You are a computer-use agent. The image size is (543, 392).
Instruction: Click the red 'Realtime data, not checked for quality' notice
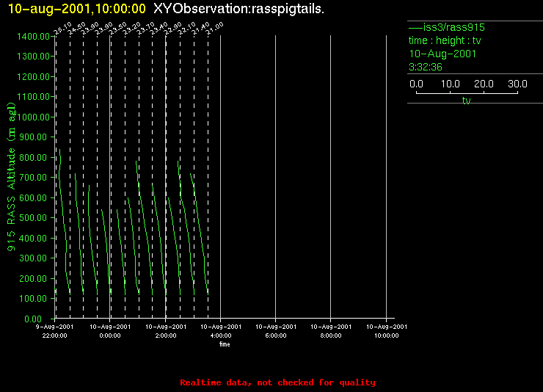click(277, 382)
